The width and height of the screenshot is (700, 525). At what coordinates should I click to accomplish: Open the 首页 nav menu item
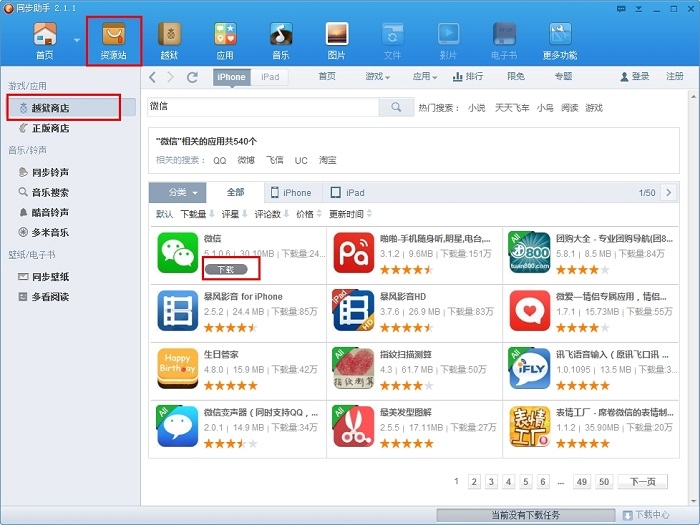[x=327, y=76]
